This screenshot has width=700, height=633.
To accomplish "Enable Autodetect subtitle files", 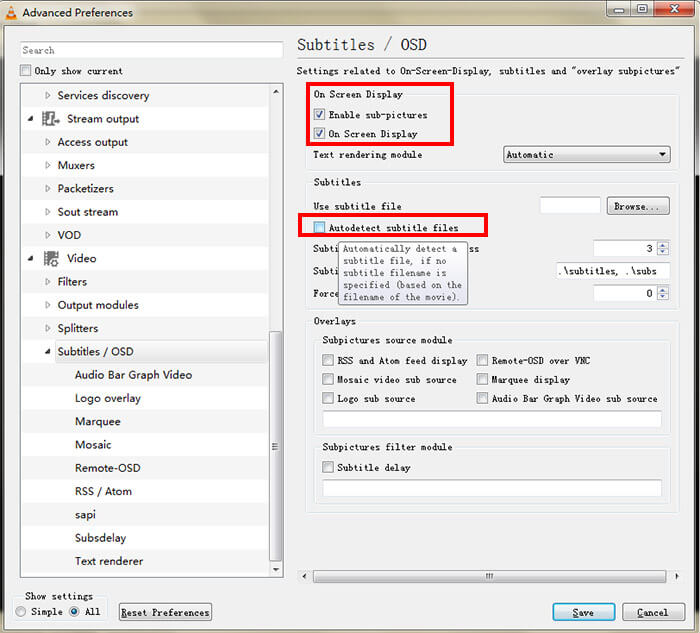I will [319, 228].
